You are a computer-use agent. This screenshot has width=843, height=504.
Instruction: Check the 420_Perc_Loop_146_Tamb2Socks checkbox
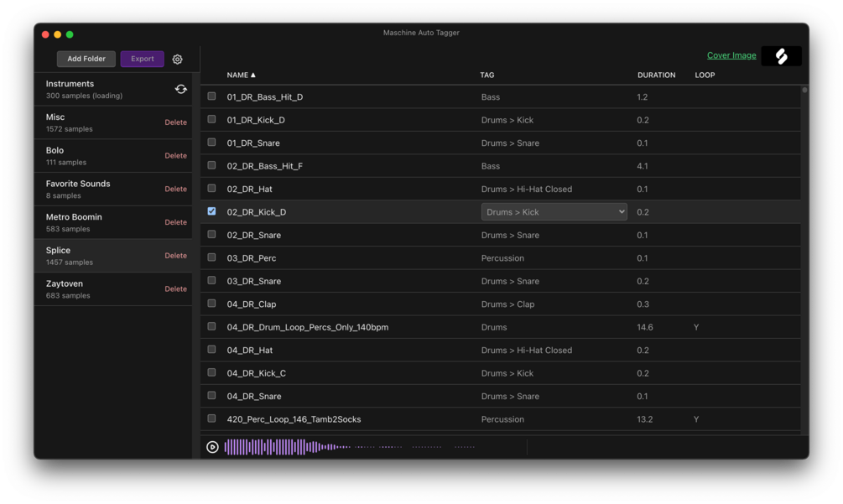click(212, 418)
